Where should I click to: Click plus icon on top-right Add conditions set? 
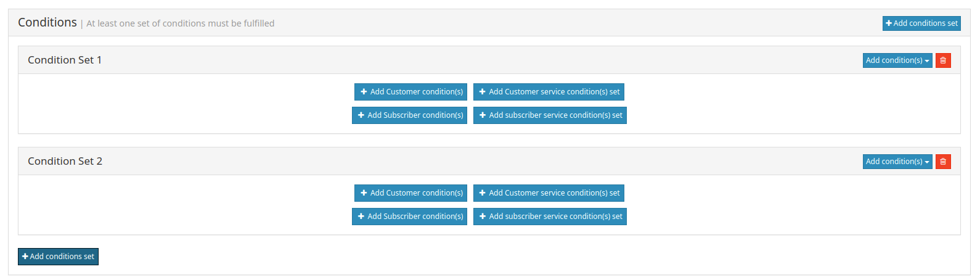(889, 23)
